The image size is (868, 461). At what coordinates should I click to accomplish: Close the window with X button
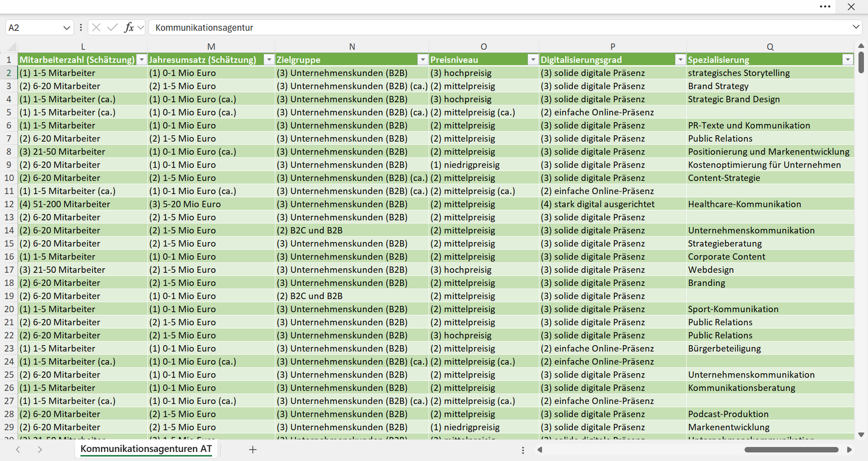click(851, 7)
